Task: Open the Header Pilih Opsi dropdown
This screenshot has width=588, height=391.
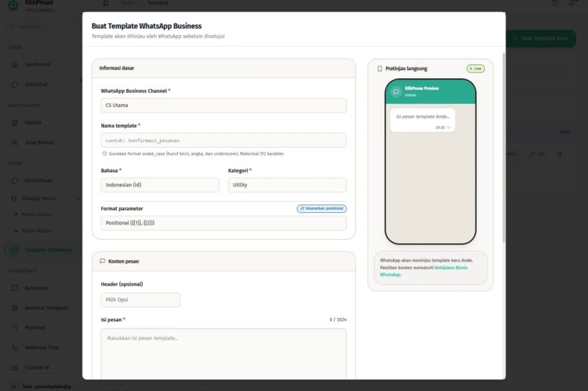Action: click(141, 300)
